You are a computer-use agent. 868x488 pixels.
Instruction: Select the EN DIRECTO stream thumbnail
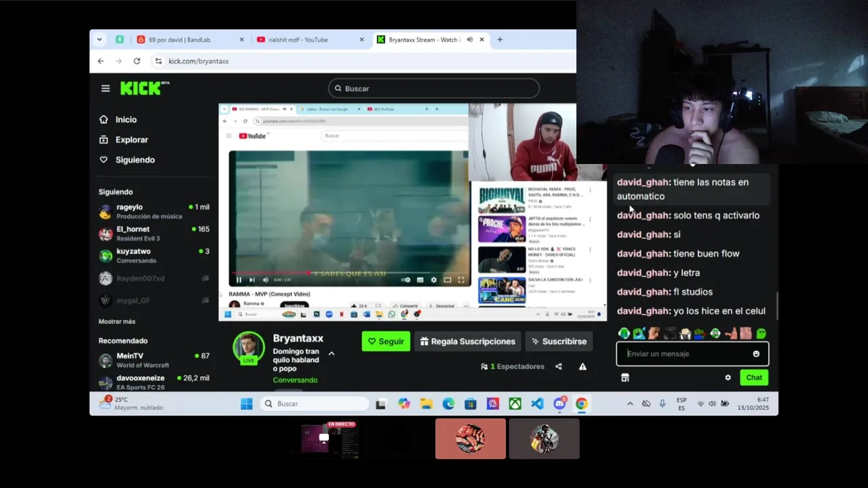click(324, 439)
